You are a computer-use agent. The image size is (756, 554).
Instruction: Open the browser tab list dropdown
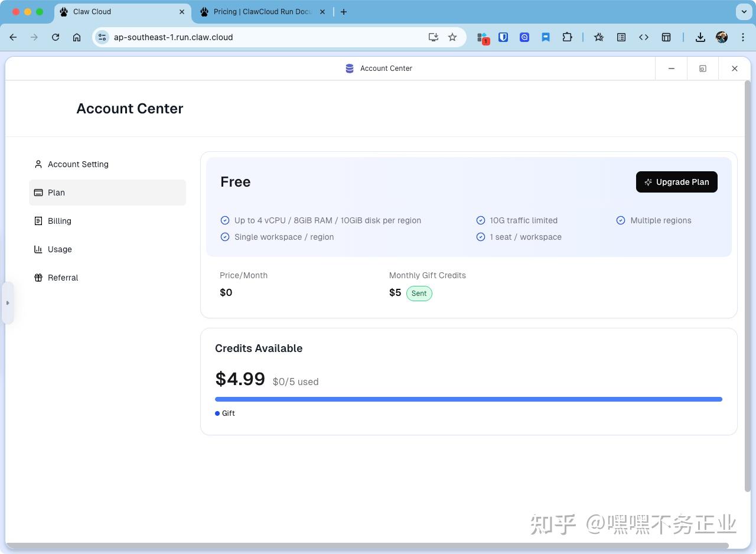[743, 11]
